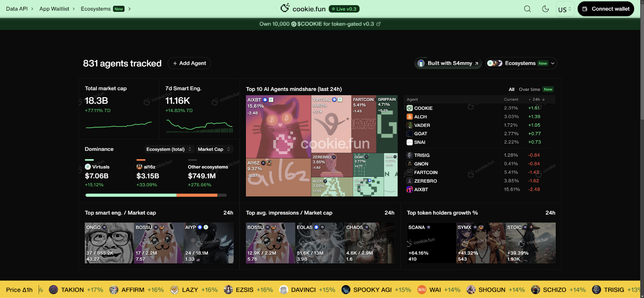
Task: Click EZSIS icon in price ticker
Action: coord(228,290)
